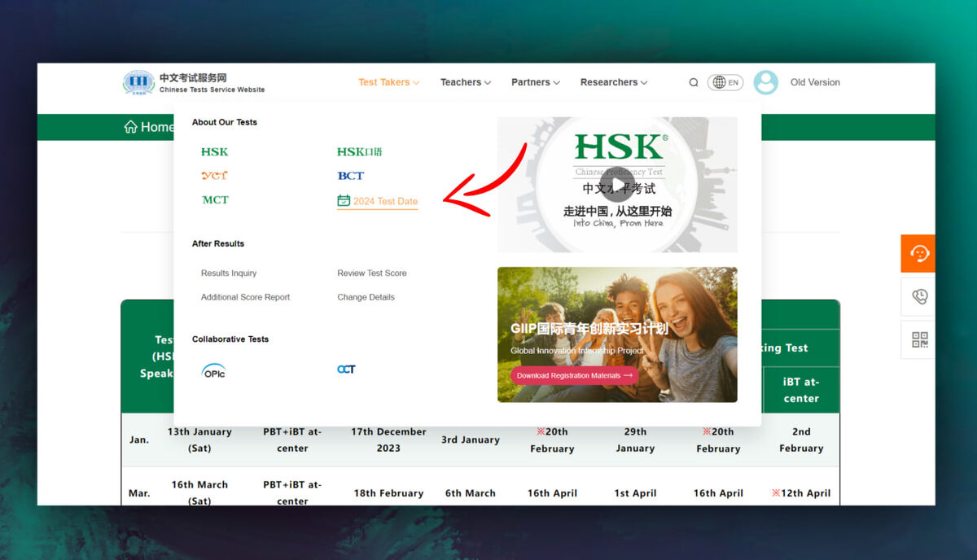The width and height of the screenshot is (977, 560).
Task: Open the user avatar profile icon
Action: tap(765, 82)
